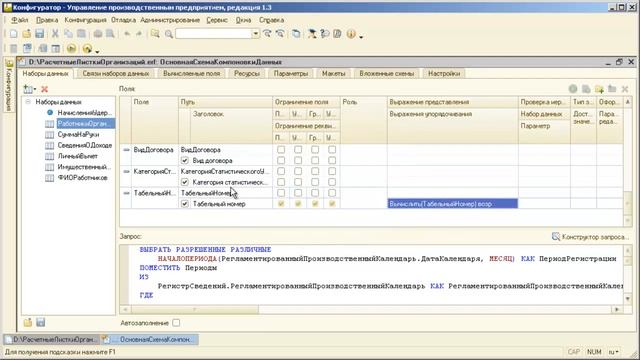This screenshot has height=360, width=640.
Task: Toggle first attribute restriction of Табельный номер row
Action: (x=281, y=204)
